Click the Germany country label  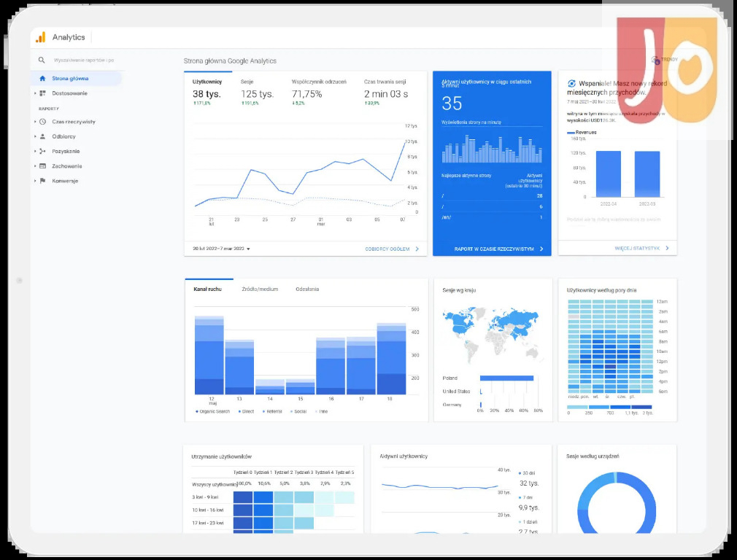[452, 405]
